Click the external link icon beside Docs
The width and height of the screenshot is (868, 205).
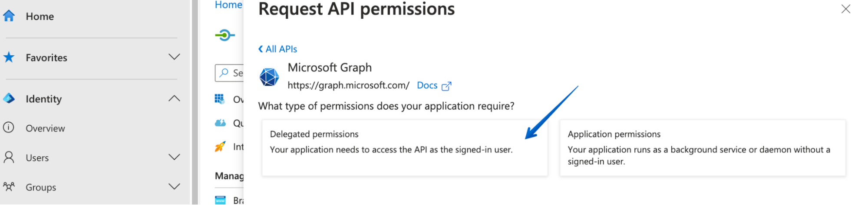point(446,86)
